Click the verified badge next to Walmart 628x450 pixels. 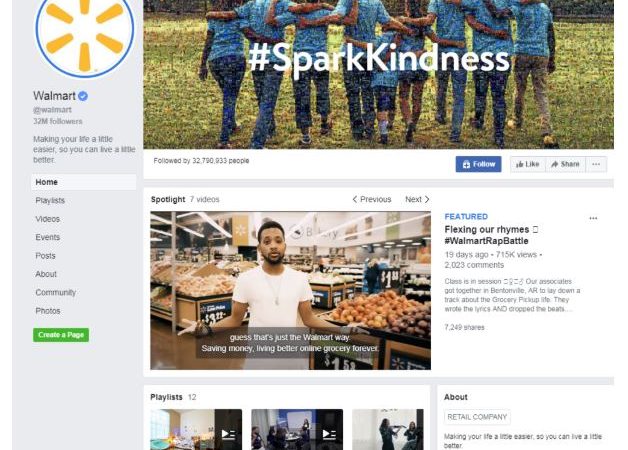click(83, 96)
